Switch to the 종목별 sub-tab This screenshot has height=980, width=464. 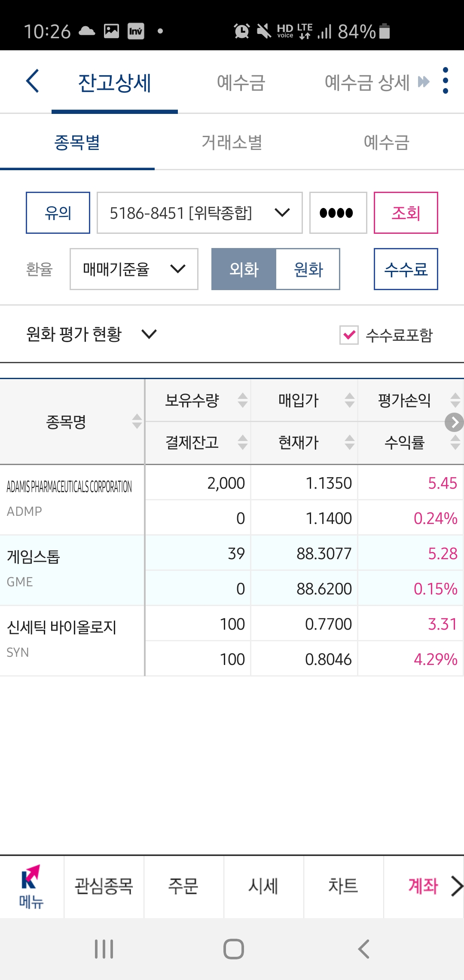[77, 142]
